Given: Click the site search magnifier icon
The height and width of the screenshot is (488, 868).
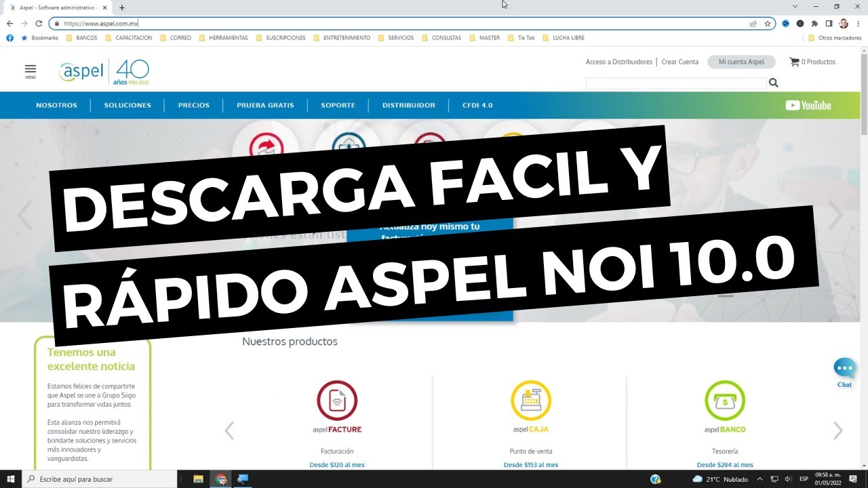Looking at the screenshot, I should coord(774,83).
